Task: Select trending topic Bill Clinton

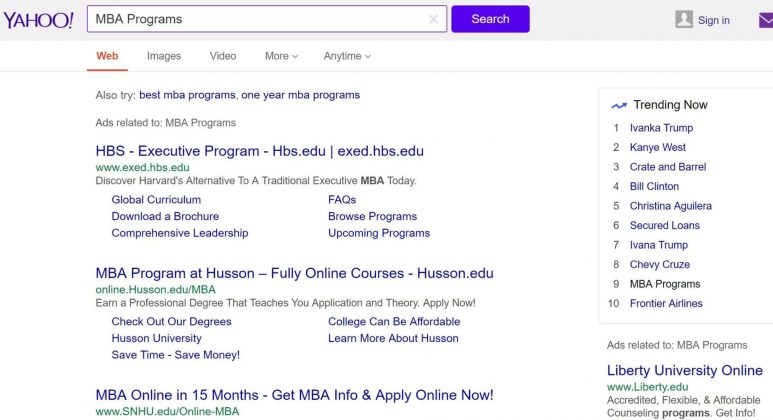Action: point(654,186)
